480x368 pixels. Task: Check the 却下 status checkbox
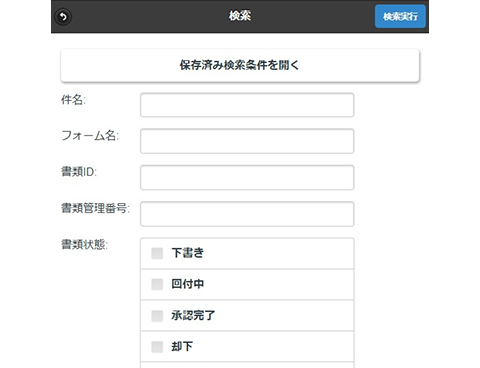tap(157, 347)
